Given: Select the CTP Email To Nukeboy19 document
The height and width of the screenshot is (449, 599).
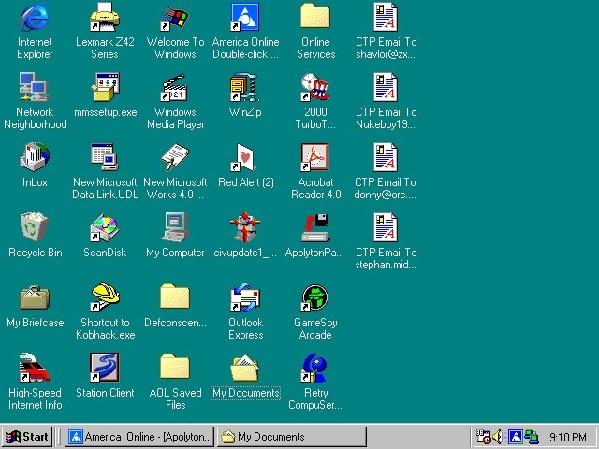Looking at the screenshot, I should point(385,88).
